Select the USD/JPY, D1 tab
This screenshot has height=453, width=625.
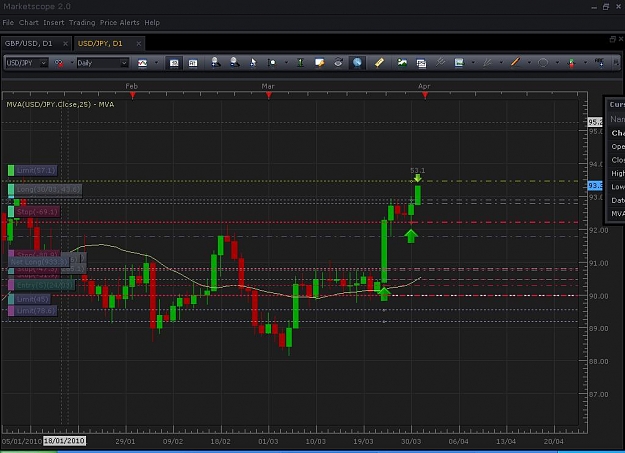[x=100, y=43]
